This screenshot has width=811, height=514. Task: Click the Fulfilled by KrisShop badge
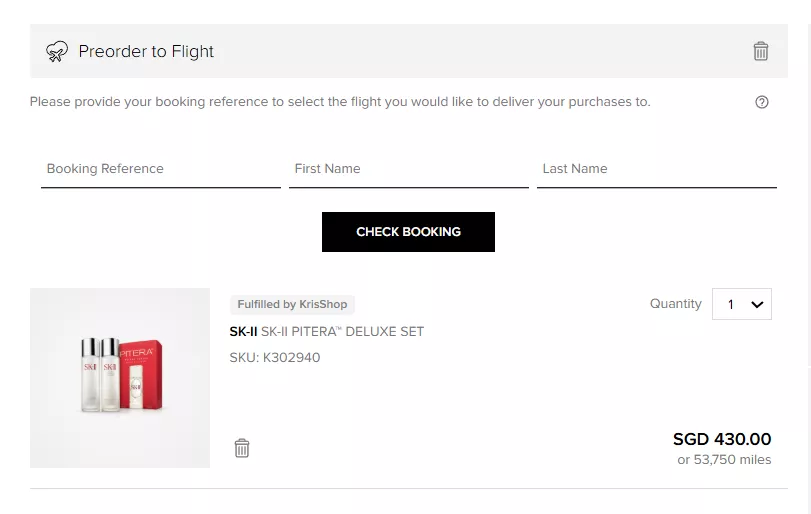pyautogui.click(x=292, y=304)
